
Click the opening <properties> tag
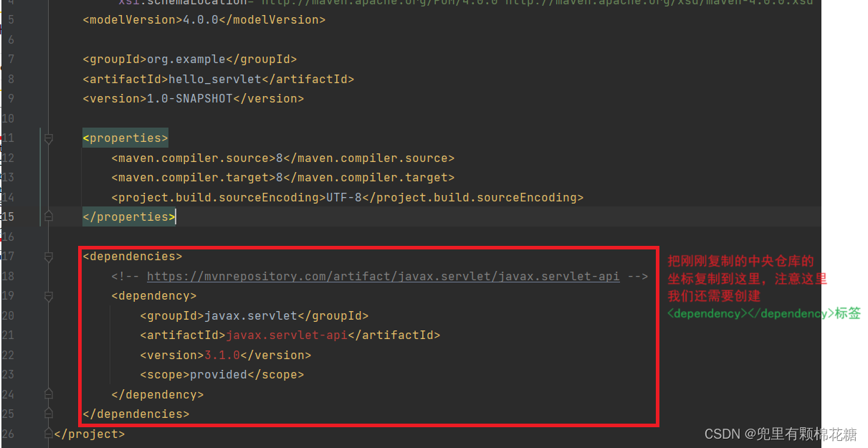(x=125, y=138)
